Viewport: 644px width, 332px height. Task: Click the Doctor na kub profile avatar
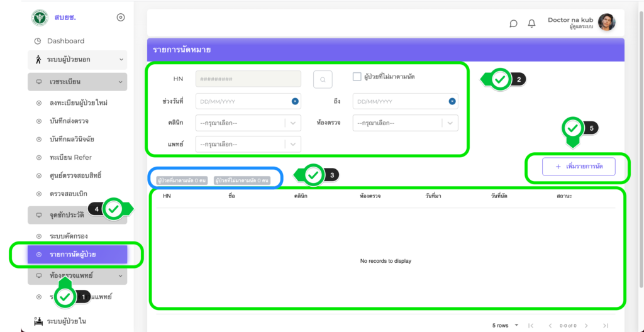606,23
